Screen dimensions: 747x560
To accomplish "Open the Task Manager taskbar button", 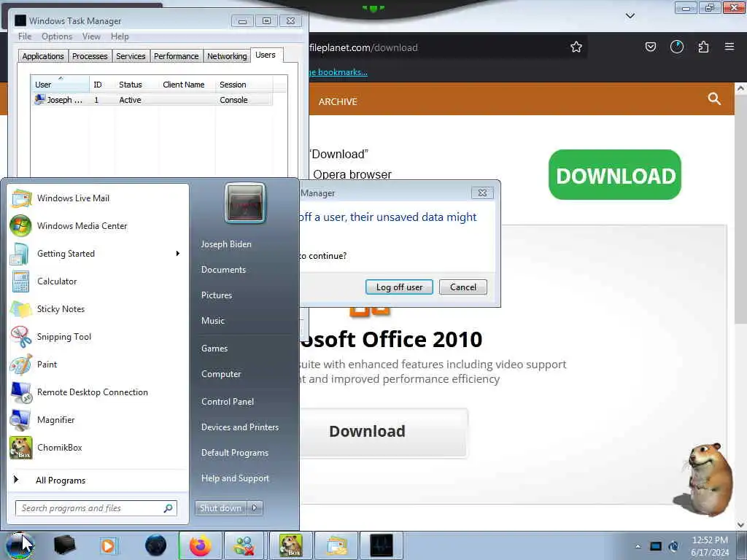I will [x=382, y=545].
